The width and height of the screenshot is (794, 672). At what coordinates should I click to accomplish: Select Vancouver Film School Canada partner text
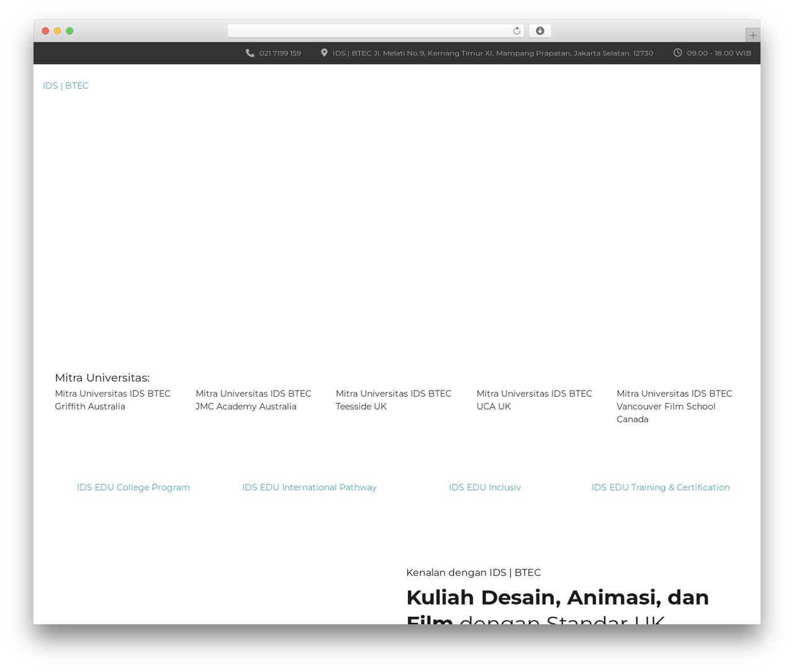tap(674, 406)
